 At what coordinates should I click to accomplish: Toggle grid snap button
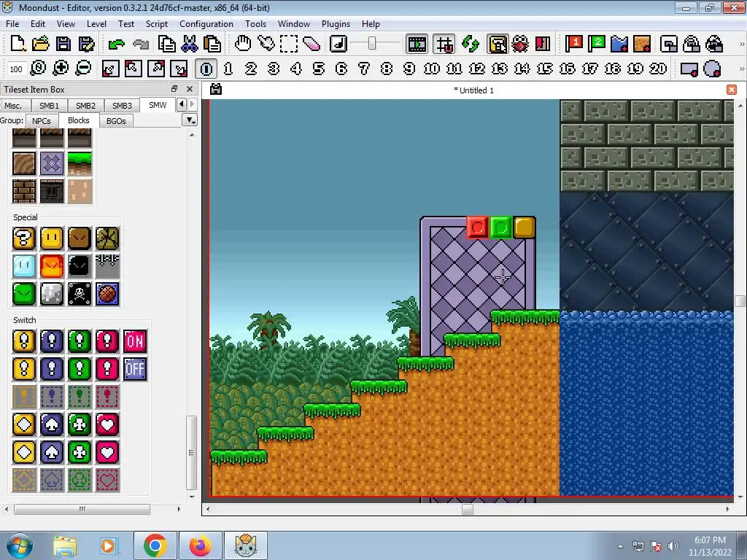444,44
